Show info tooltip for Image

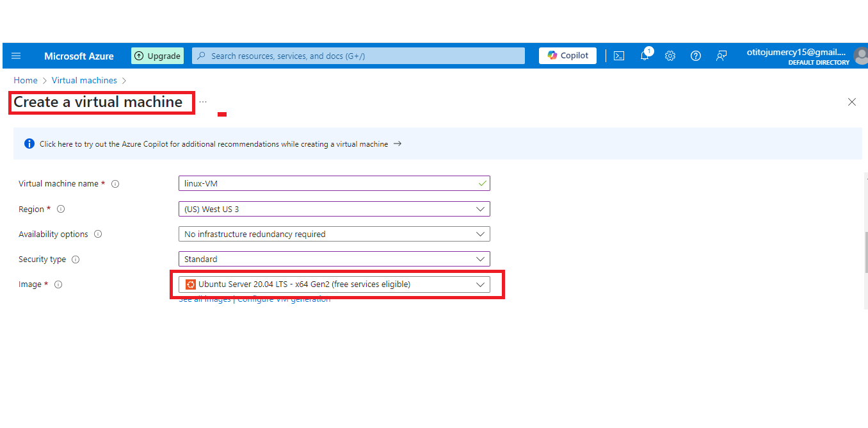click(x=58, y=284)
